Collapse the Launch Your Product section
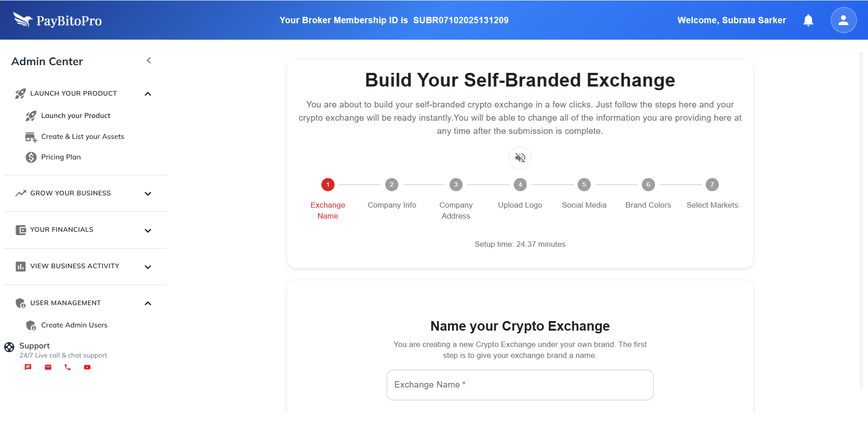This screenshot has width=868, height=439. [x=148, y=94]
